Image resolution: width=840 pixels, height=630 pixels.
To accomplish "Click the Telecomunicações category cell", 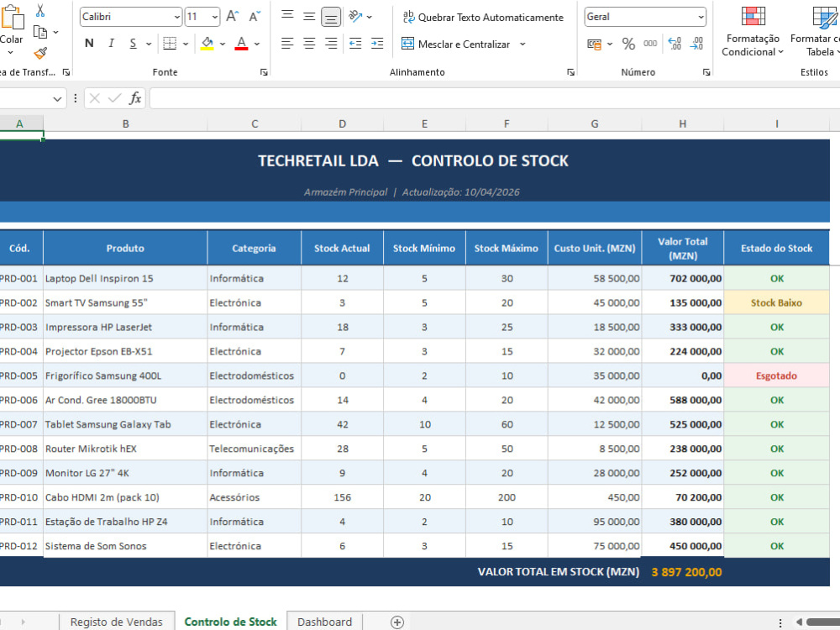I will pos(254,449).
